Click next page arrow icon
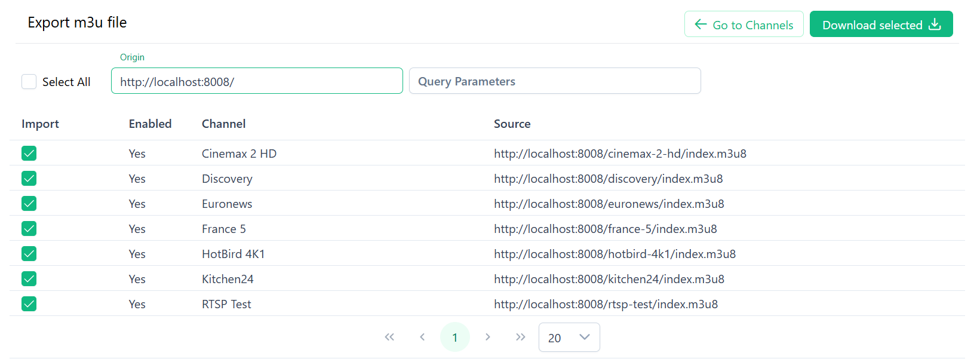Viewport: 980px width, 362px height. click(x=488, y=337)
